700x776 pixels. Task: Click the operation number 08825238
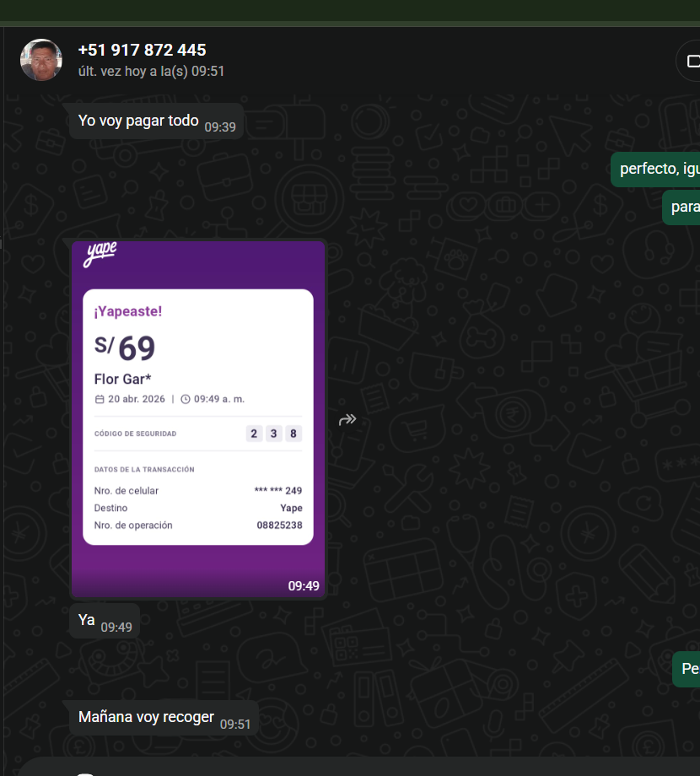tap(279, 525)
